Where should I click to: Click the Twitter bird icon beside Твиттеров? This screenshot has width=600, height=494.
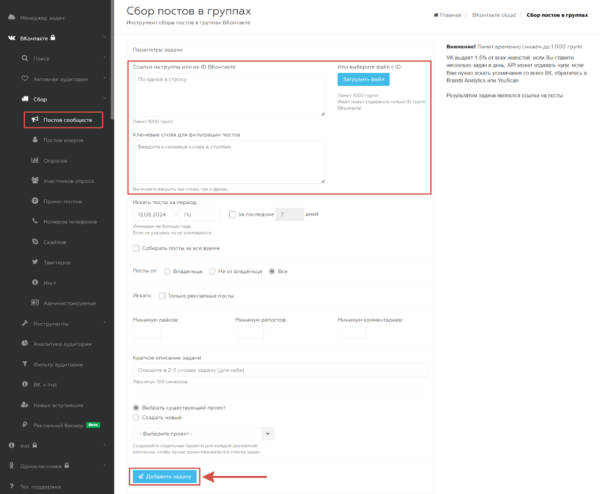tap(35, 262)
